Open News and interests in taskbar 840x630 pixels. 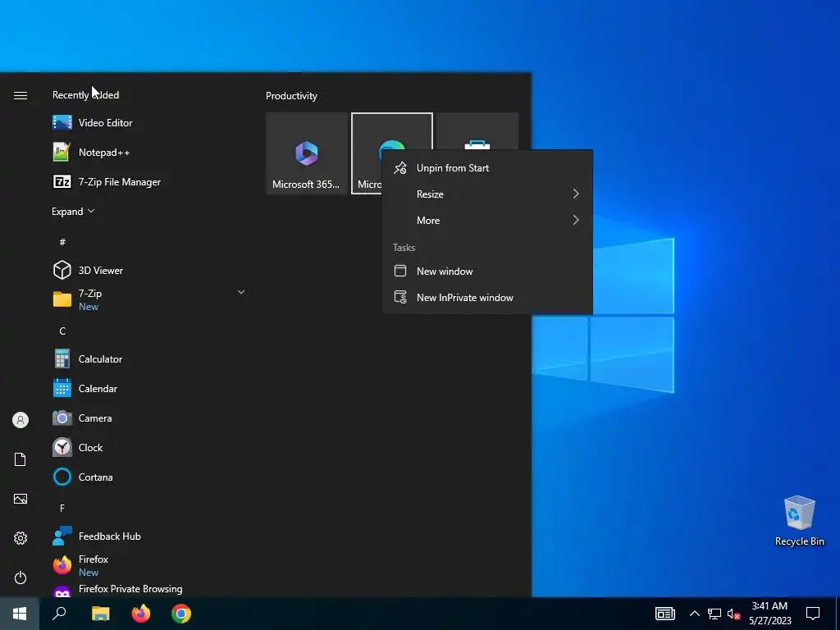tap(664, 614)
